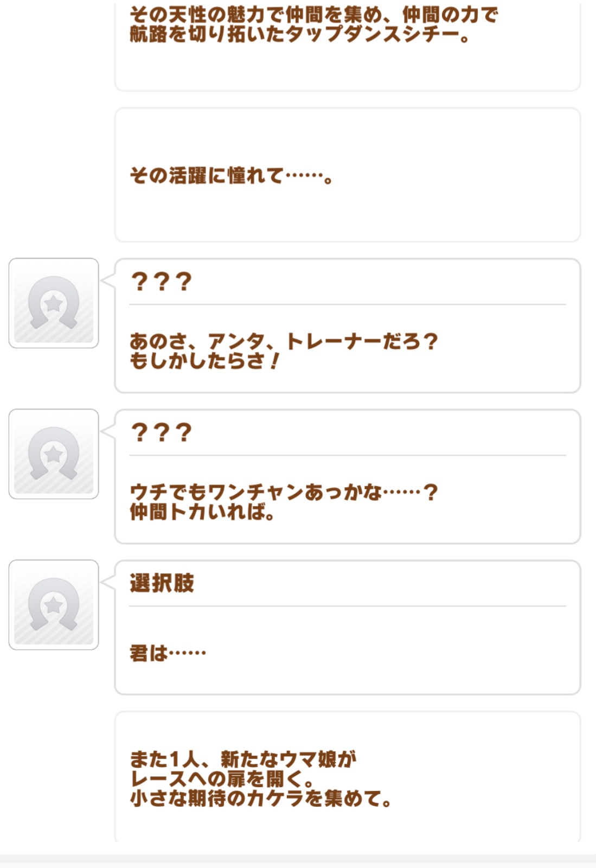
Task: Click the line ending with タップダンスシチー。
Action: (x=299, y=35)
